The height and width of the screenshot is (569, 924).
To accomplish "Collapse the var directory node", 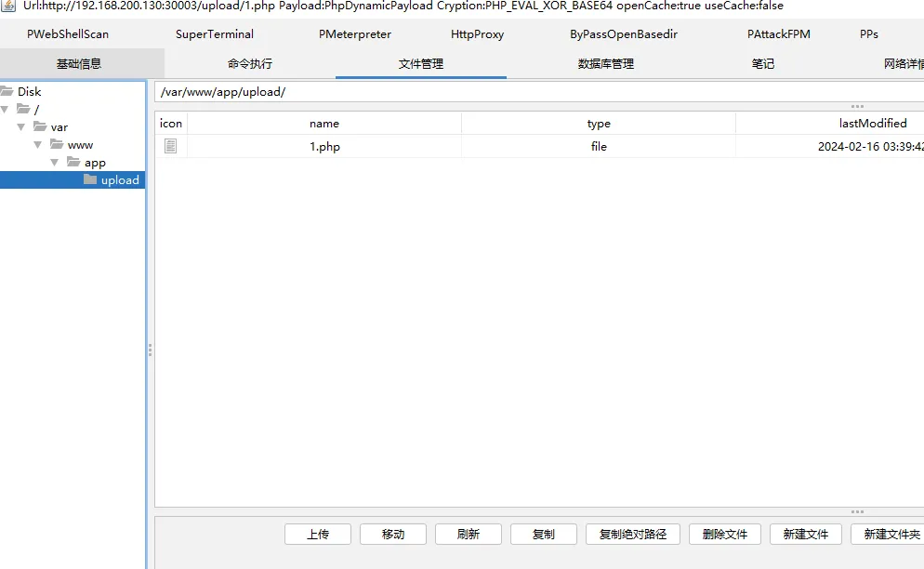I will coord(21,126).
